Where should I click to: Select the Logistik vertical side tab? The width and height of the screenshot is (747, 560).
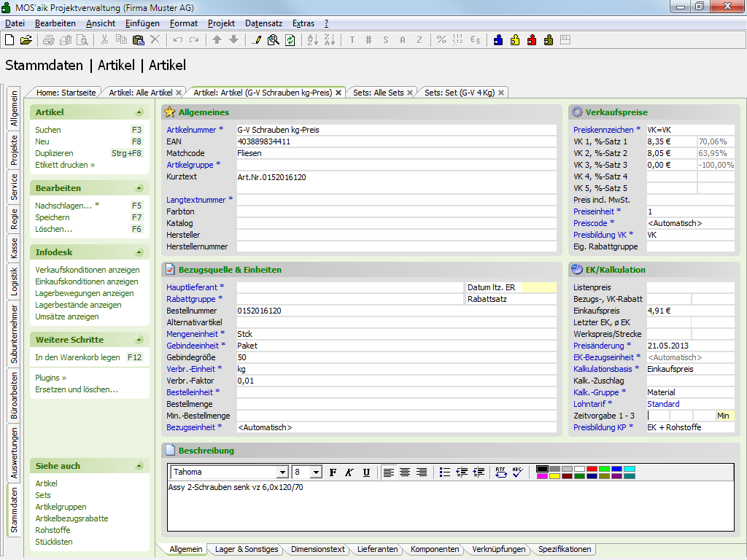point(14,281)
